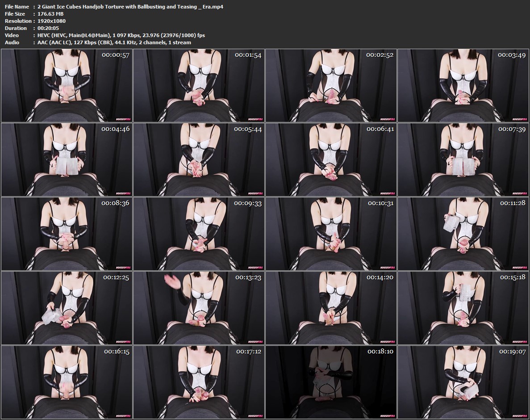Select the last thumbnail at 00:19:07

(463, 382)
